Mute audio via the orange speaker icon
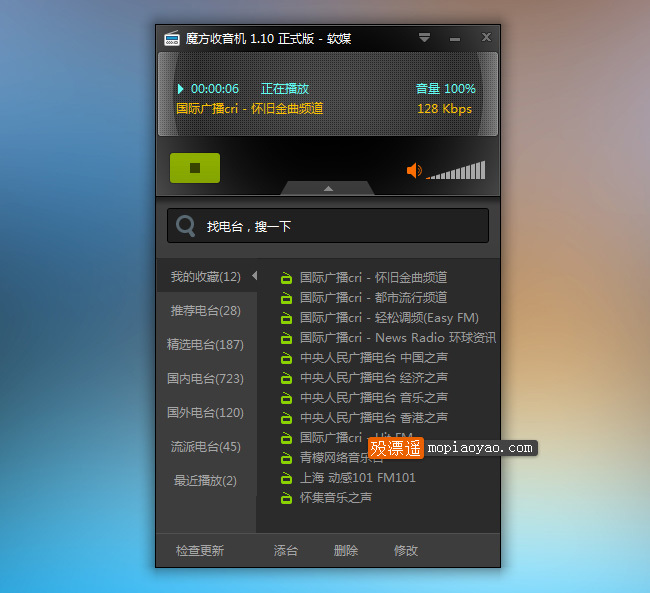The height and width of the screenshot is (593, 650). click(414, 170)
